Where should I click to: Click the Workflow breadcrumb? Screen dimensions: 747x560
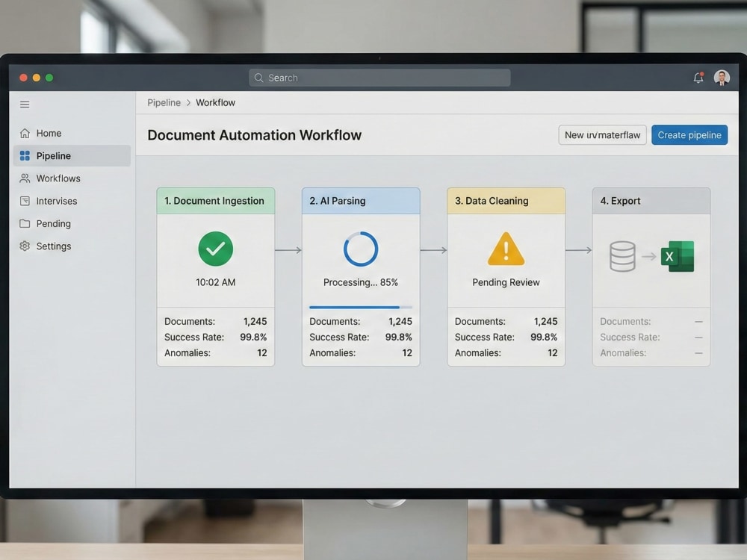point(215,103)
